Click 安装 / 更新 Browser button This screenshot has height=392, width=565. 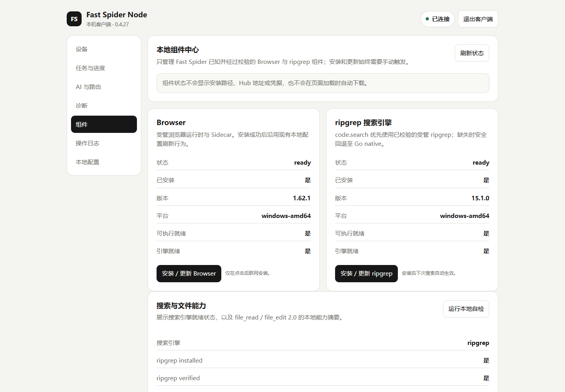point(189,274)
